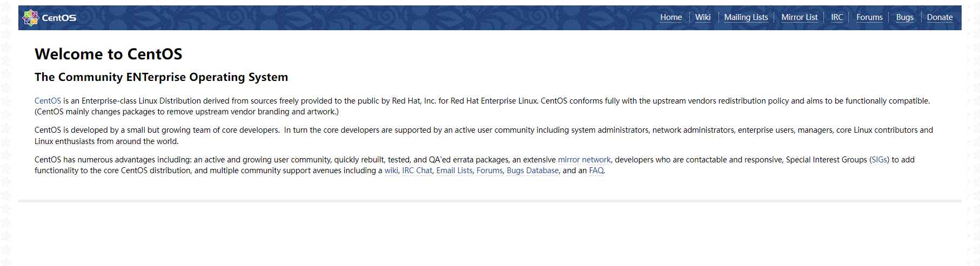Screen dimensions: 980x266
Task: Open the Home menu item
Action: [671, 17]
